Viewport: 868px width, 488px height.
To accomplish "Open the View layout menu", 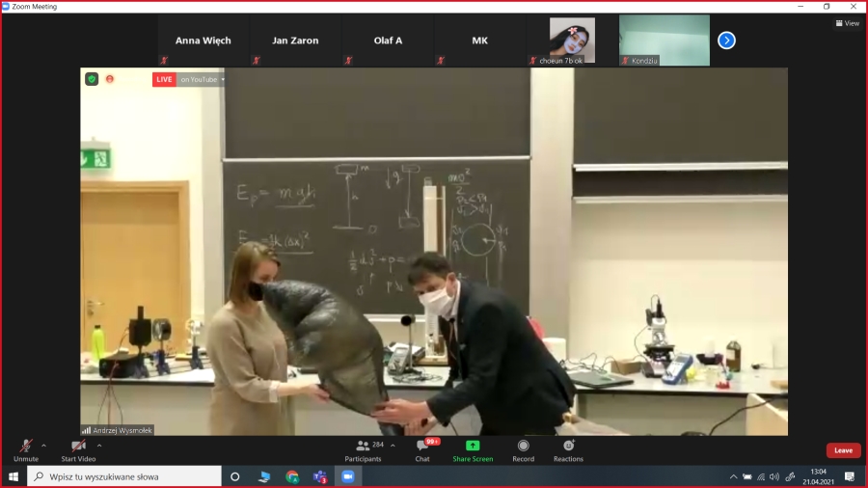I will pyautogui.click(x=847, y=23).
